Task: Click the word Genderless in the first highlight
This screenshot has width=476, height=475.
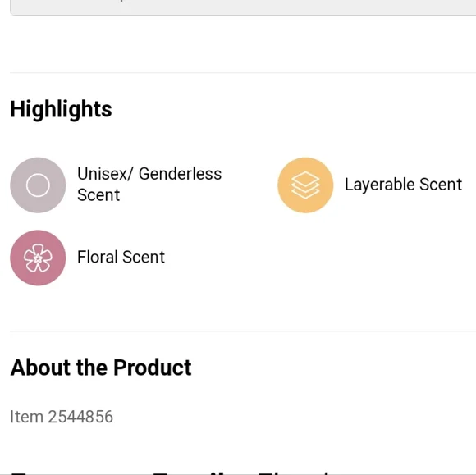Action: [180, 174]
